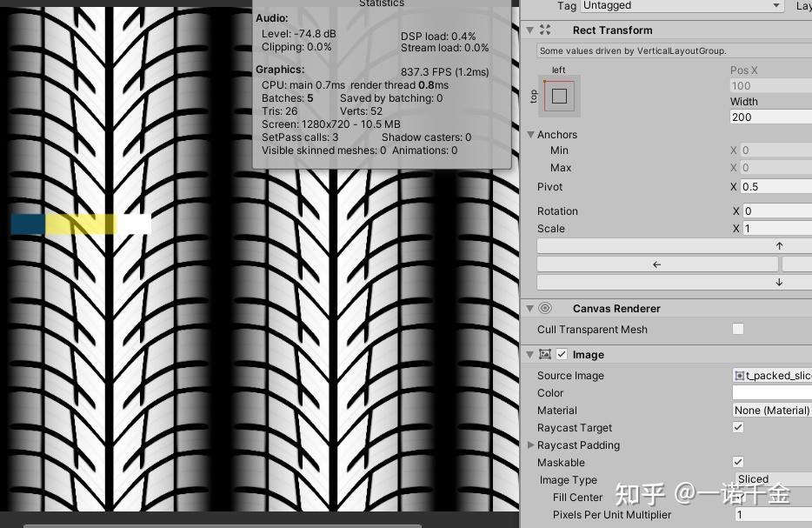Click the Image component icon
Screen dimensions: 812x528
546,354
